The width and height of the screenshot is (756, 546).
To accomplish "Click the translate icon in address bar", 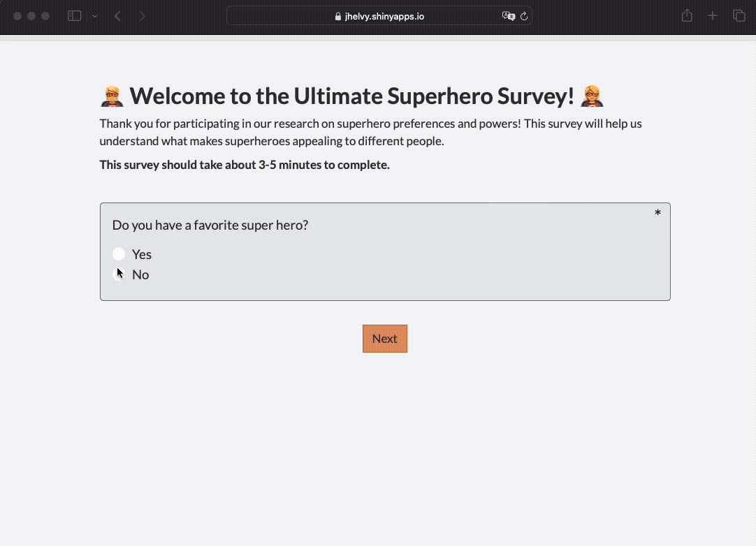I will point(508,16).
